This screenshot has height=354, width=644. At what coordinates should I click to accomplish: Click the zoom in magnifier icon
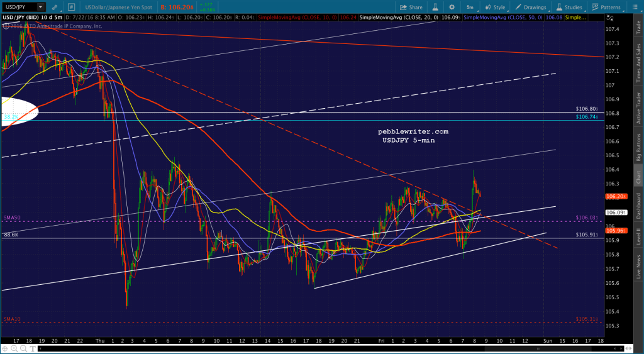pyautogui.click(x=14, y=349)
